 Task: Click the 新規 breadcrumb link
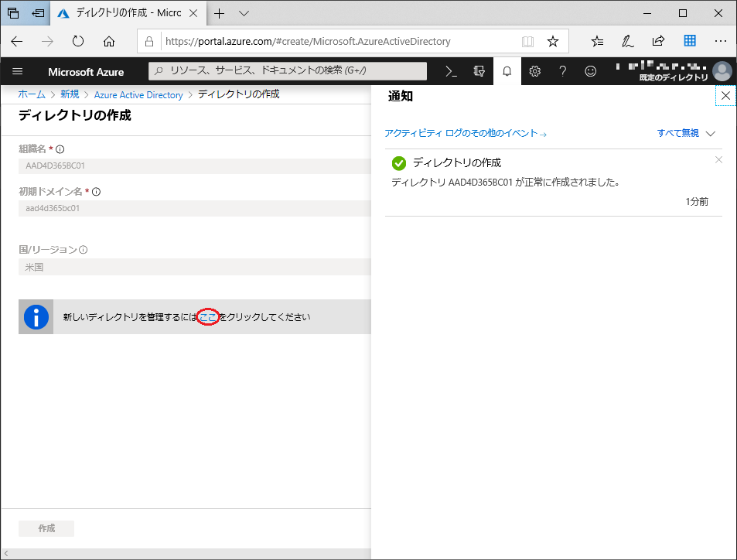70,94
